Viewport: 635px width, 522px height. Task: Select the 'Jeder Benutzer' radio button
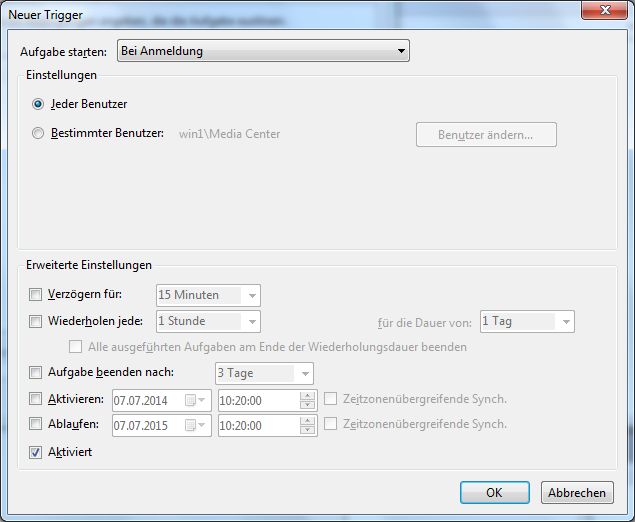38,104
